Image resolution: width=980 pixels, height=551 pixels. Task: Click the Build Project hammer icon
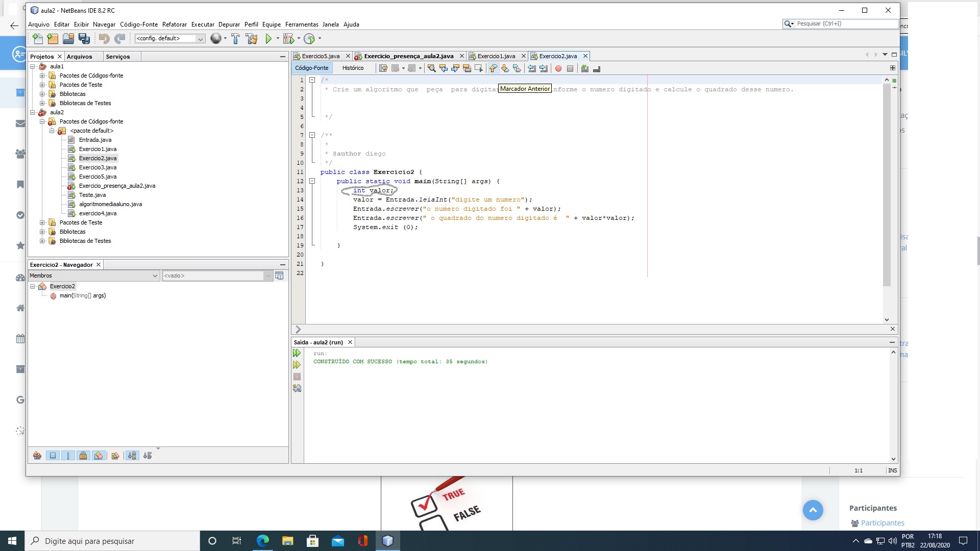pos(235,39)
